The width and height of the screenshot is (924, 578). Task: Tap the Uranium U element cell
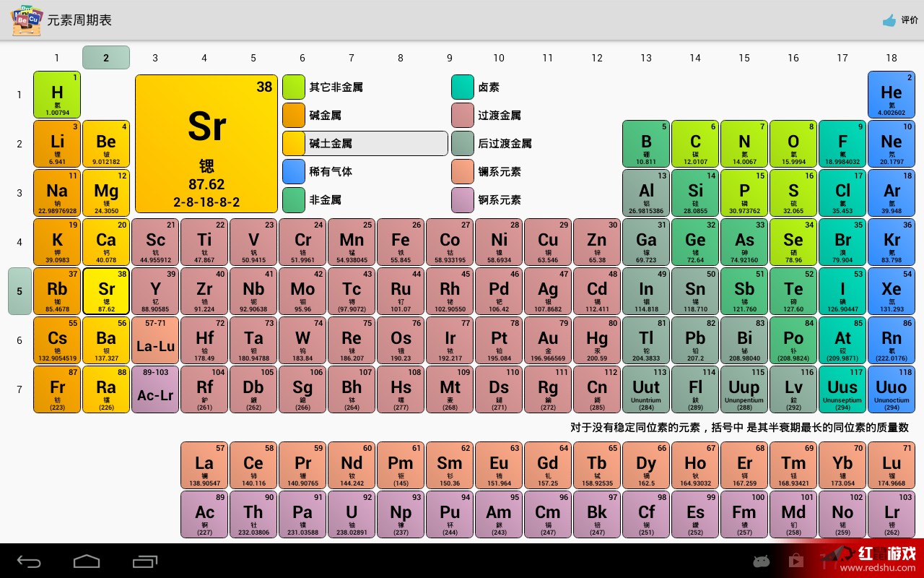click(352, 514)
